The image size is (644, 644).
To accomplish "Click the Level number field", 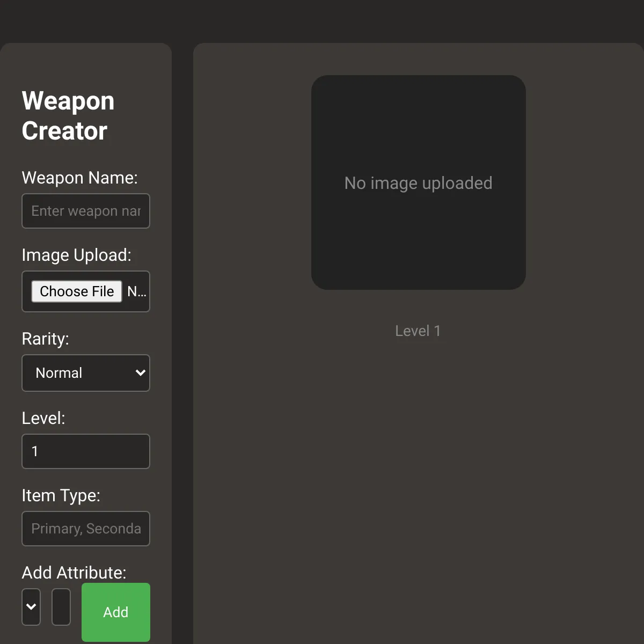I will point(86,451).
